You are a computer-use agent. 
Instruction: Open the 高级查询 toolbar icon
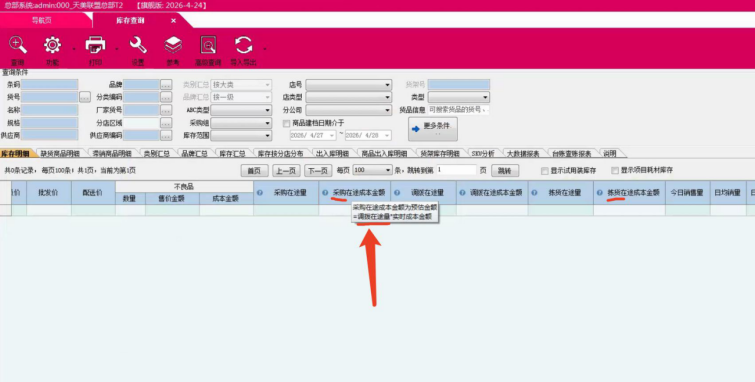point(208,45)
